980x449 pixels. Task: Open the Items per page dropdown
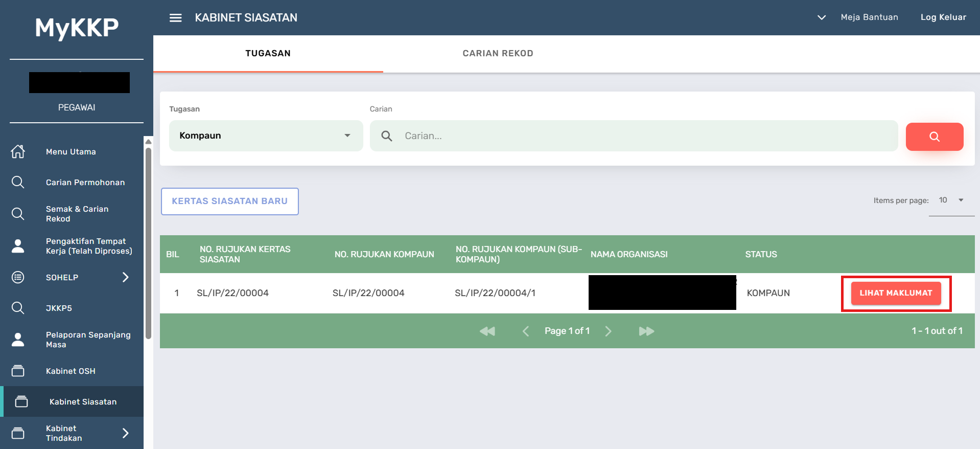pyautogui.click(x=951, y=200)
